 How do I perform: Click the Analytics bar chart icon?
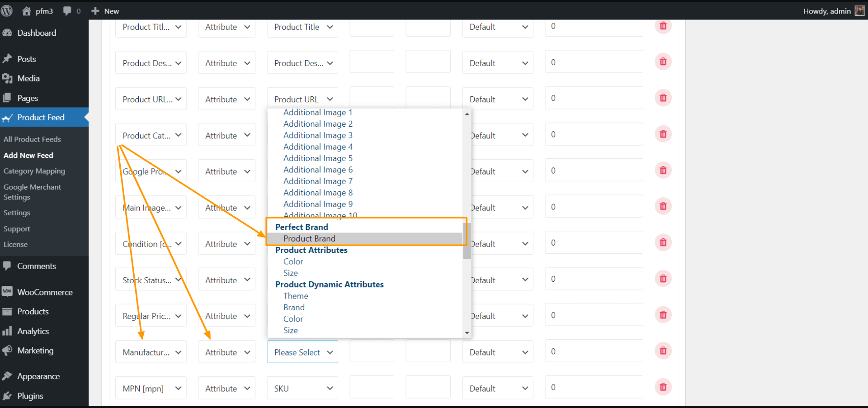(x=7, y=331)
